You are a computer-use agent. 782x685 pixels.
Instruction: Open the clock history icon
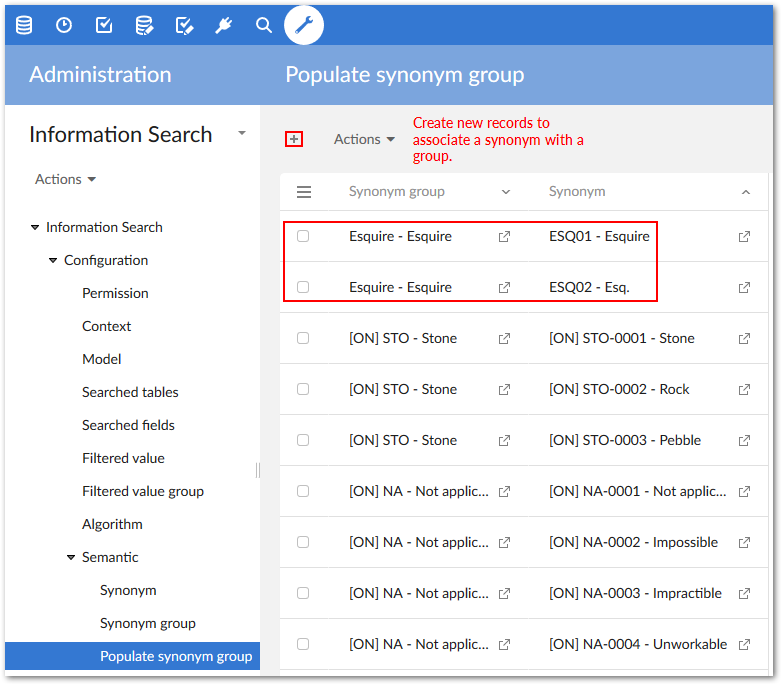[64, 25]
